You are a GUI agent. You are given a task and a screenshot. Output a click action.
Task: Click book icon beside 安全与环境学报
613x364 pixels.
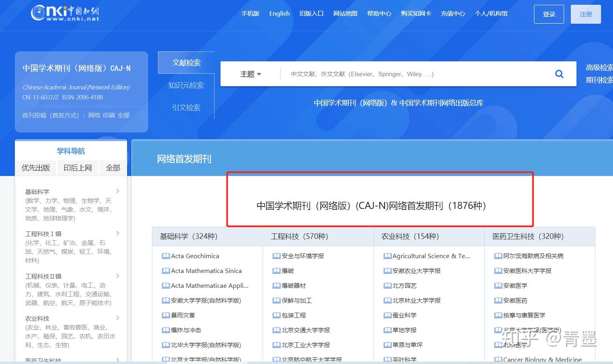pos(276,256)
